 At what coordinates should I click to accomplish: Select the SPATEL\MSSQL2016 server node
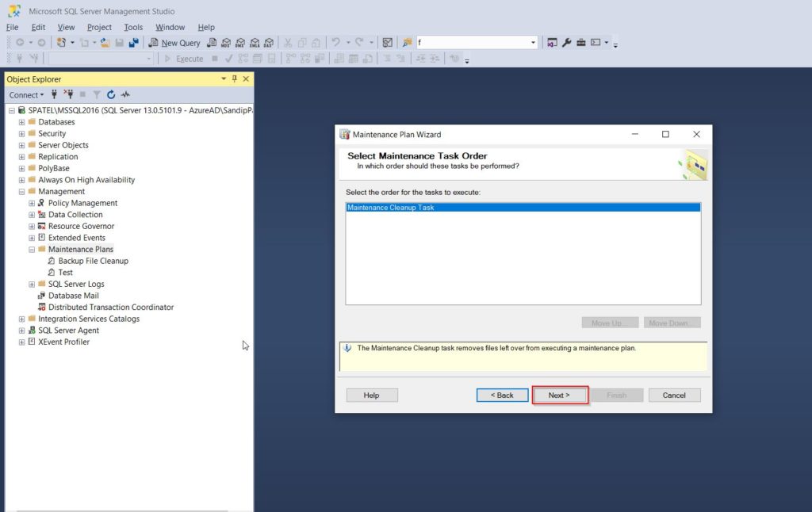point(140,110)
